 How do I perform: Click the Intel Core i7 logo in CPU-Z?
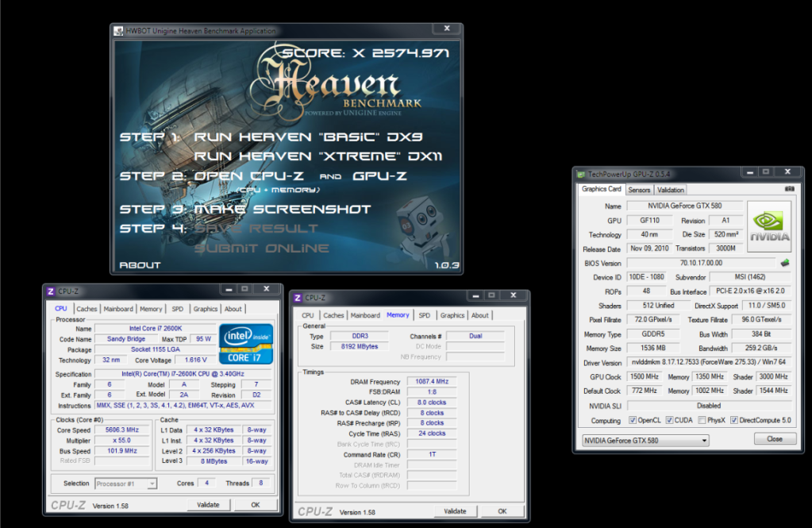click(x=246, y=344)
